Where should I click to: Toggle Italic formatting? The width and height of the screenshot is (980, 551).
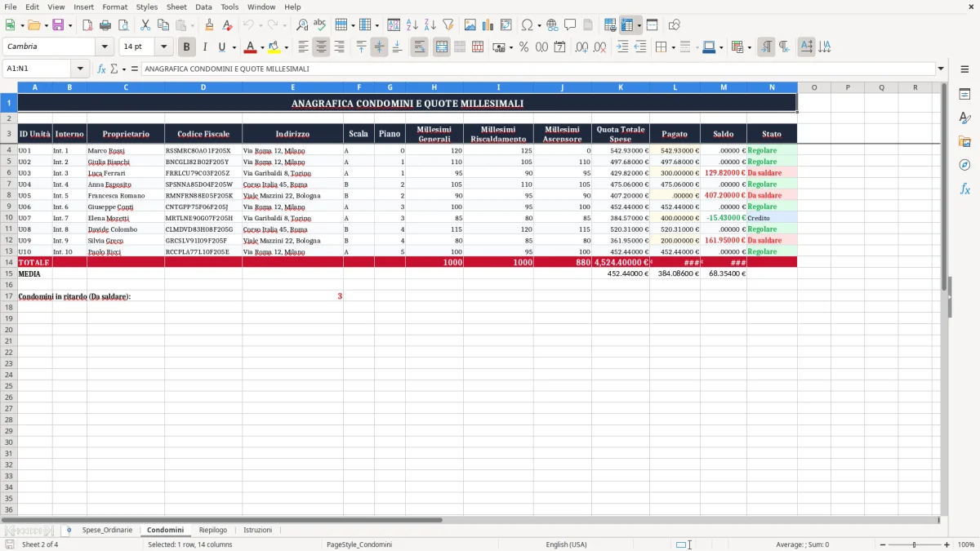pyautogui.click(x=204, y=47)
